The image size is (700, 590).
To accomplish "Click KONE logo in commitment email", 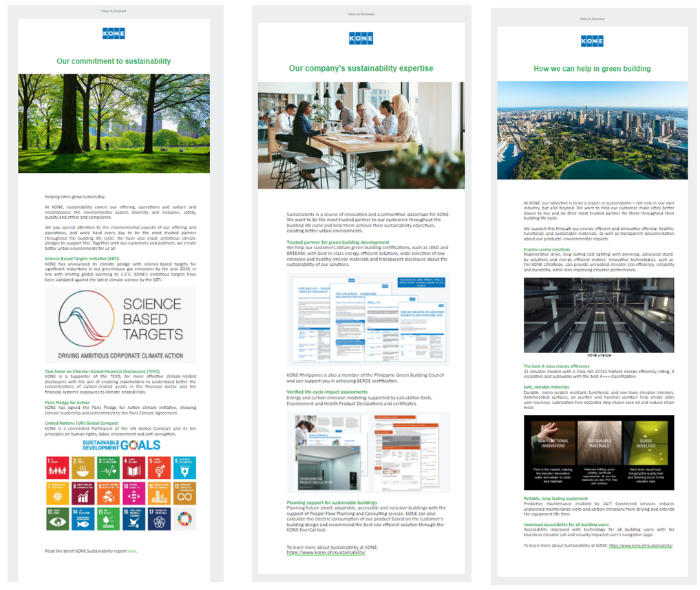I will pos(114,34).
